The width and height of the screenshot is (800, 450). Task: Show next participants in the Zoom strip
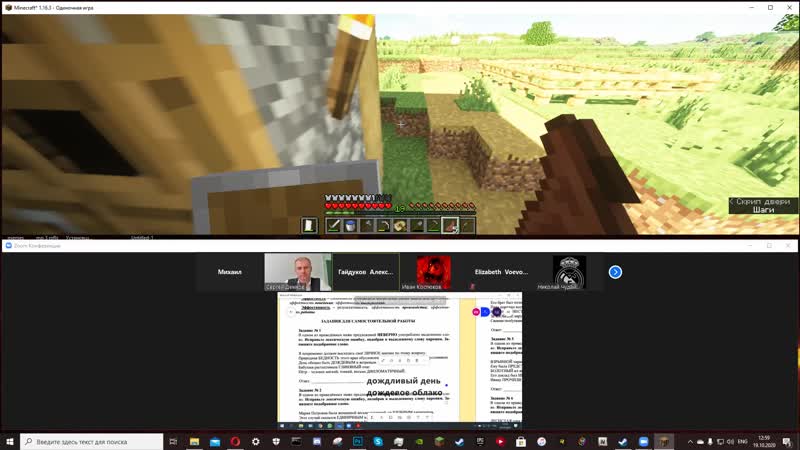click(615, 272)
